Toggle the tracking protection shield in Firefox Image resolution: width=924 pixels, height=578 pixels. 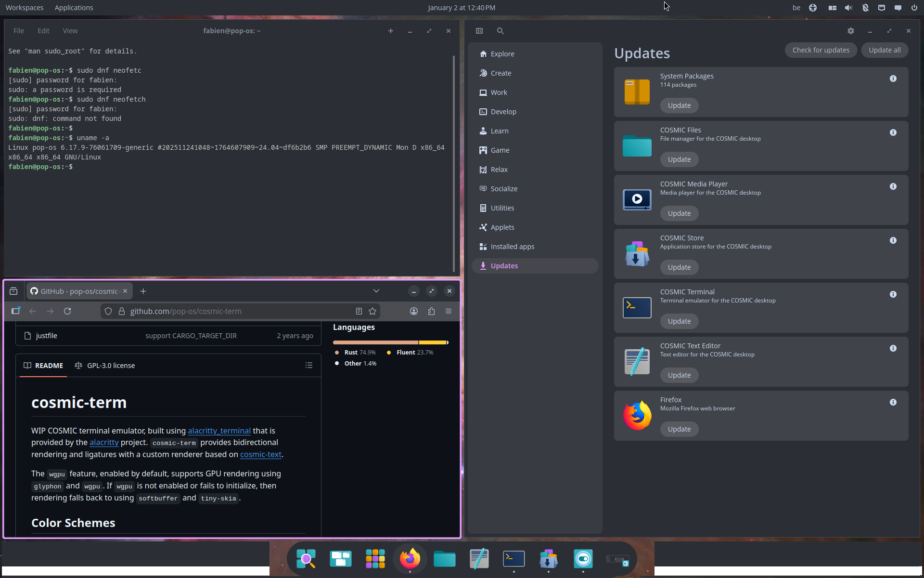[108, 311]
